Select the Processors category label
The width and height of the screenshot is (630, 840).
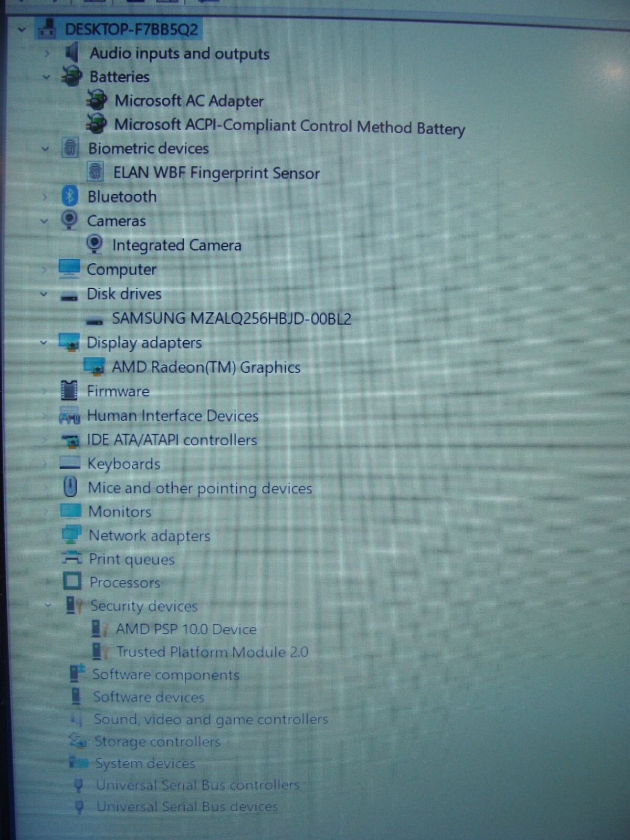pyautogui.click(x=125, y=582)
